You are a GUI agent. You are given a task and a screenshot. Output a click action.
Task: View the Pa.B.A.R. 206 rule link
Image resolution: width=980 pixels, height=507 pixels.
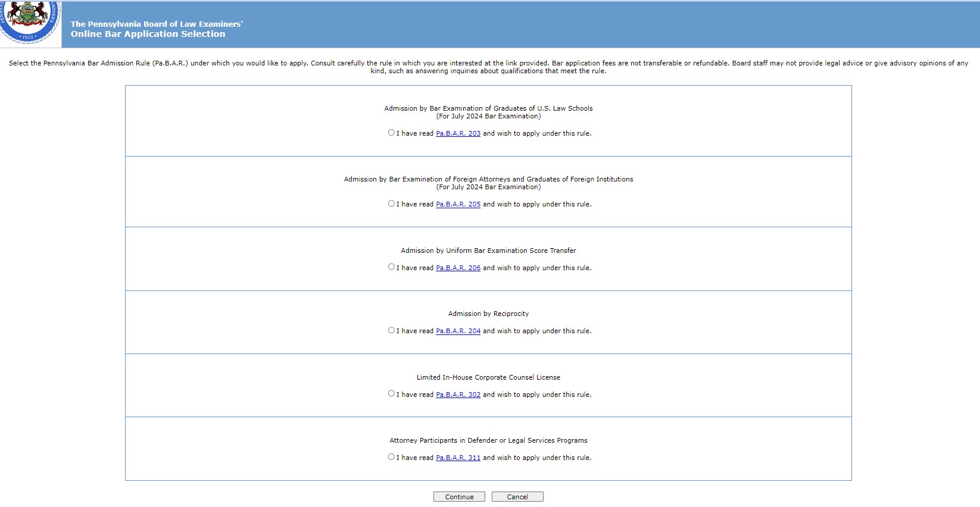[x=458, y=268]
